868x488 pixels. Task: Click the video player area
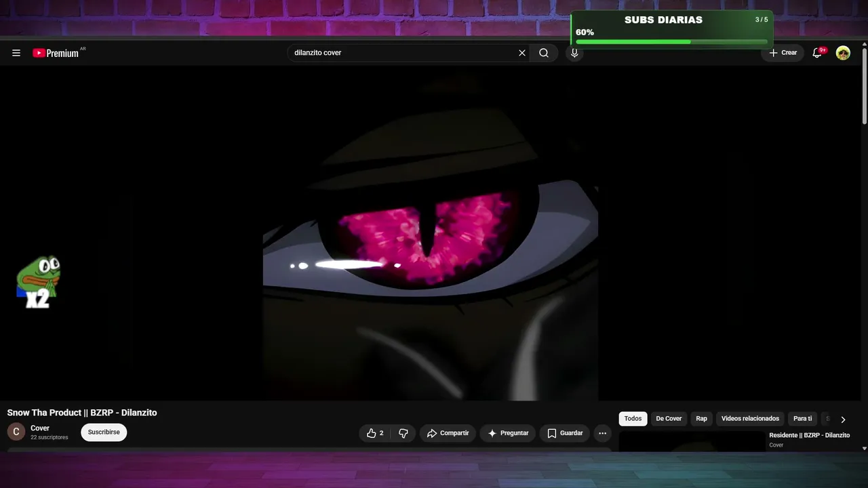[x=431, y=233]
